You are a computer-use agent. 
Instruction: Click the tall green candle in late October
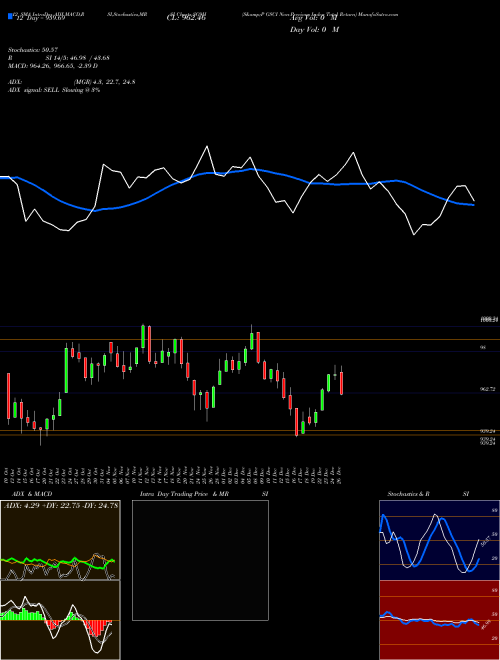66,370
